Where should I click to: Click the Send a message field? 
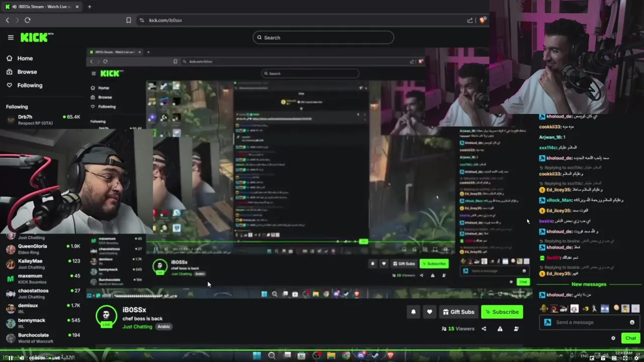(590, 322)
